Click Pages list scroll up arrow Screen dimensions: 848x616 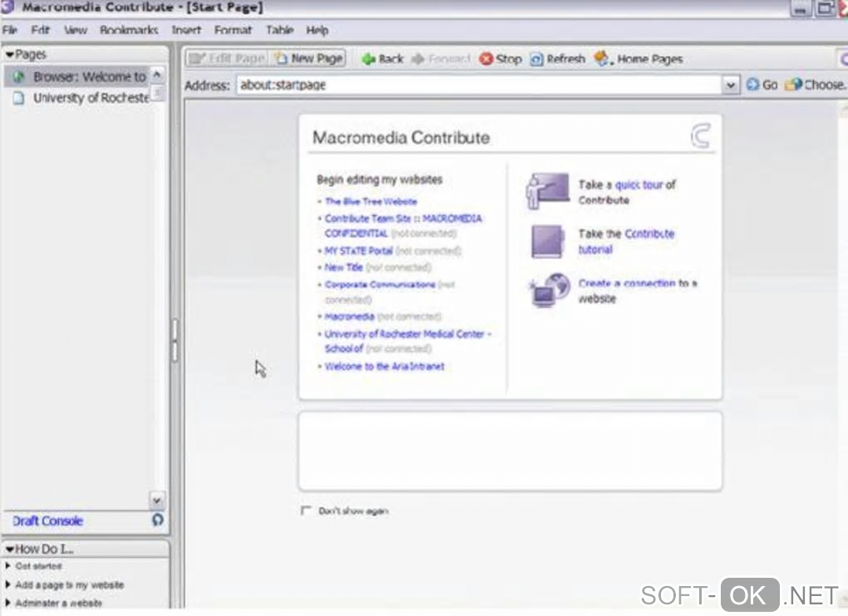point(157,74)
